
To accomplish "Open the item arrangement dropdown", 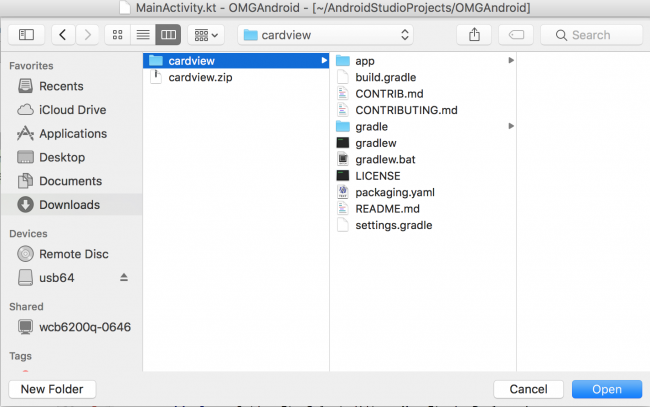I will coord(206,35).
